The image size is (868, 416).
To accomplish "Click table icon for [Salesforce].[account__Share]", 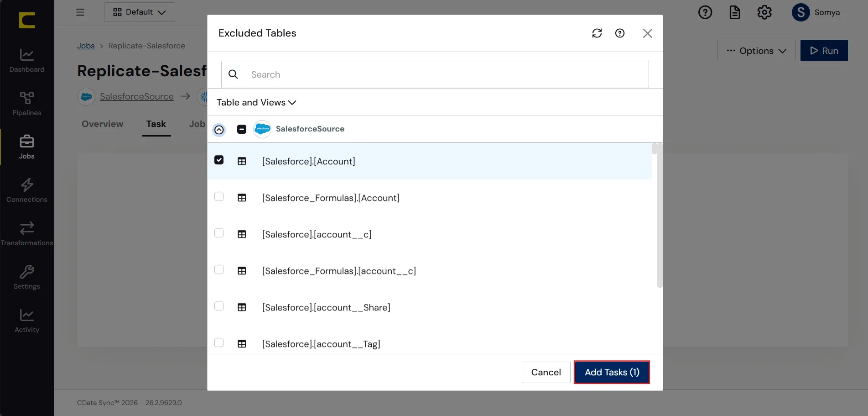I will (242, 307).
